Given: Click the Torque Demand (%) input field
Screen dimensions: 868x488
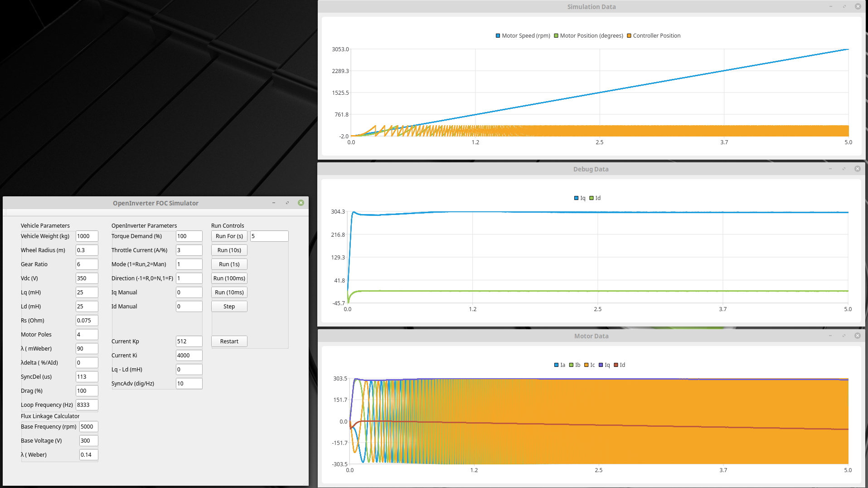Looking at the screenshot, I should tap(189, 236).
